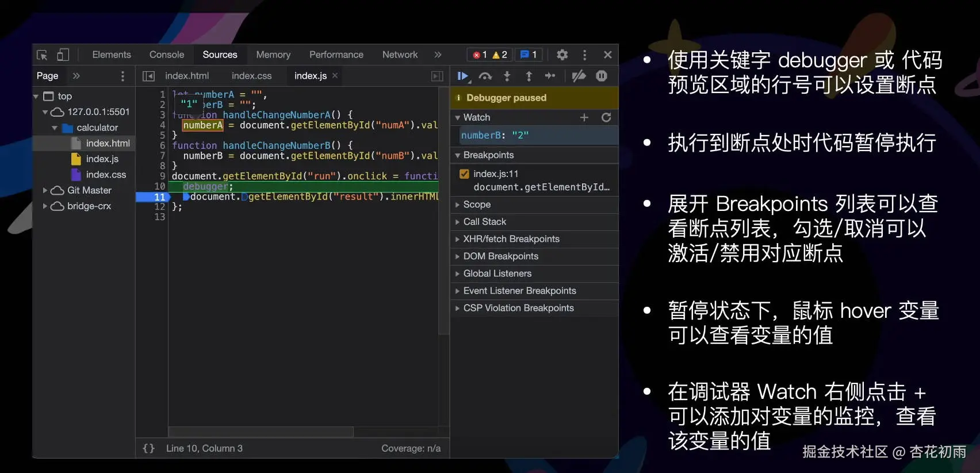Close the DevTools panel

tap(607, 55)
